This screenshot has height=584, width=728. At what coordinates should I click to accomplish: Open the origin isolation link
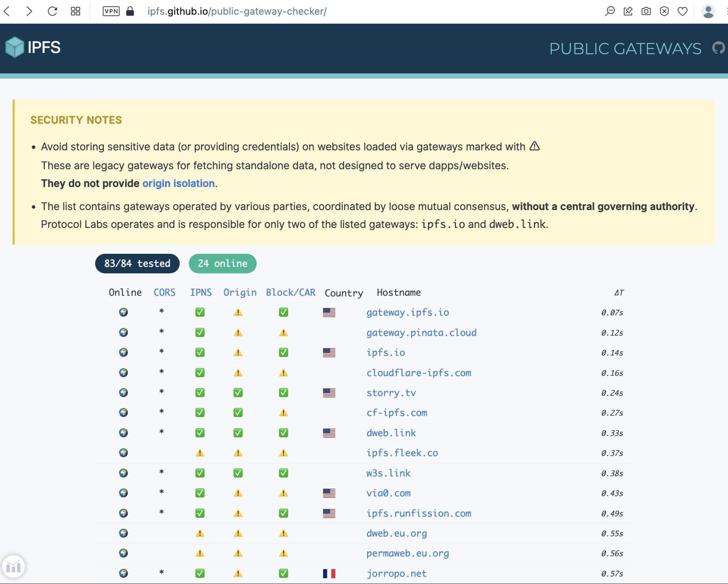[x=178, y=184]
